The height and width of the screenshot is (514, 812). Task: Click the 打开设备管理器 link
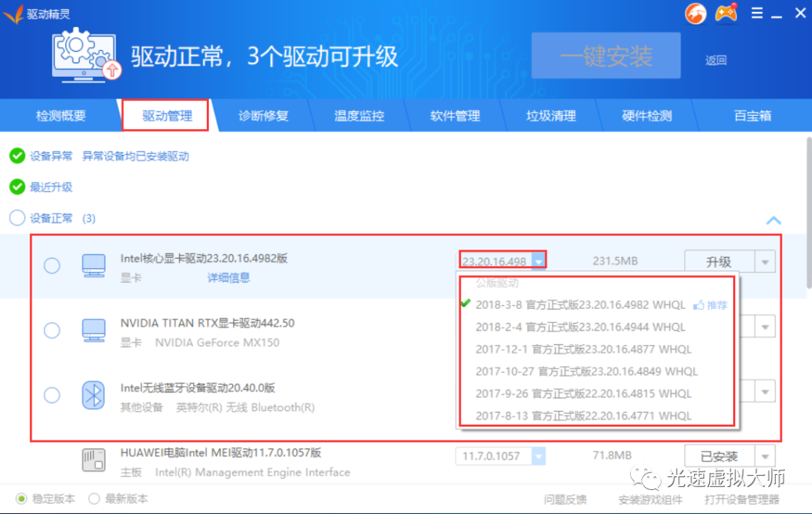[741, 500]
